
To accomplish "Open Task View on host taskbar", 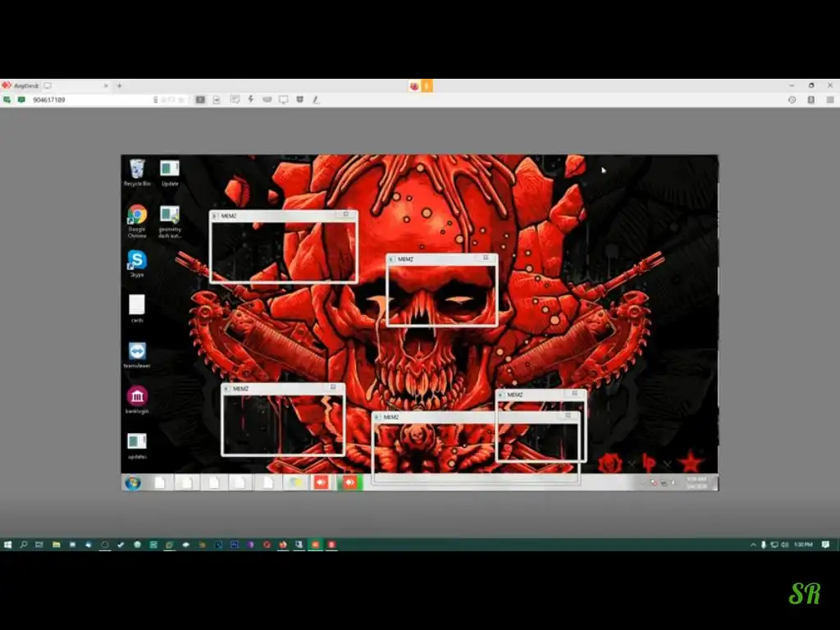I will [39, 545].
